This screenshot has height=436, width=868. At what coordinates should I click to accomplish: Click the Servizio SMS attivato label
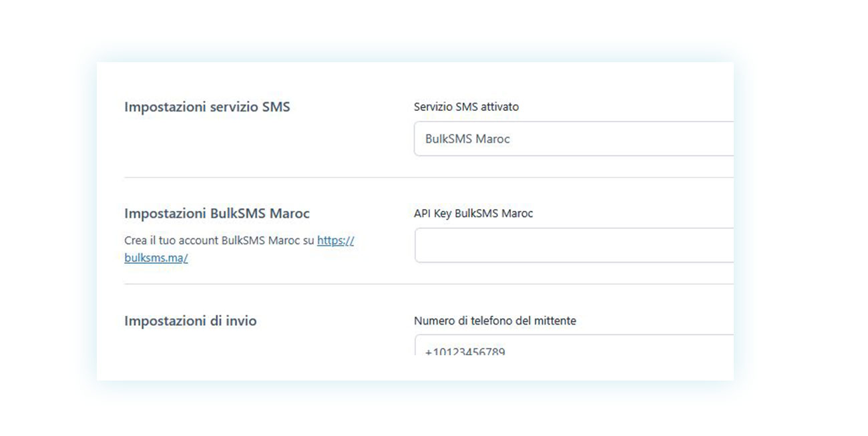[x=466, y=107]
